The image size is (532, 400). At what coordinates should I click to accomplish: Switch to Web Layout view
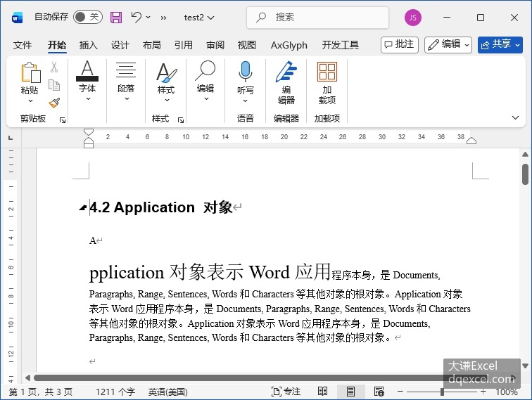[379, 392]
